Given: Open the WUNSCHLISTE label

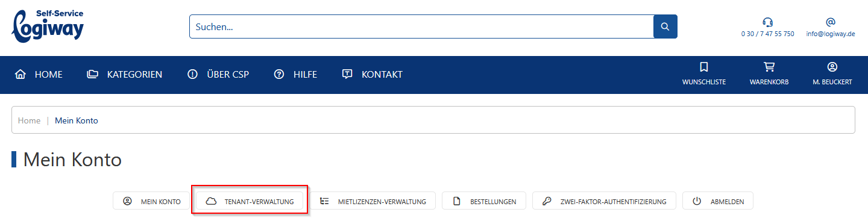Looking at the screenshot, I should coord(704,82).
